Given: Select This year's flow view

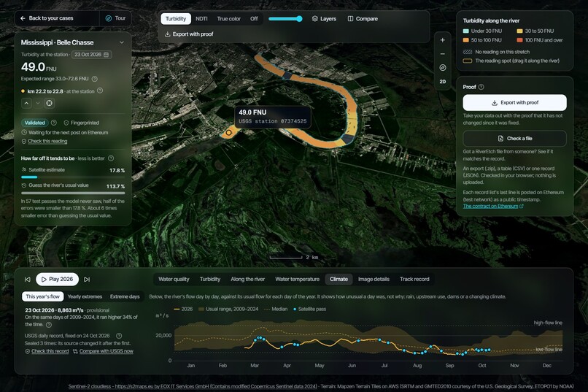Looking at the screenshot, I should click(43, 296).
